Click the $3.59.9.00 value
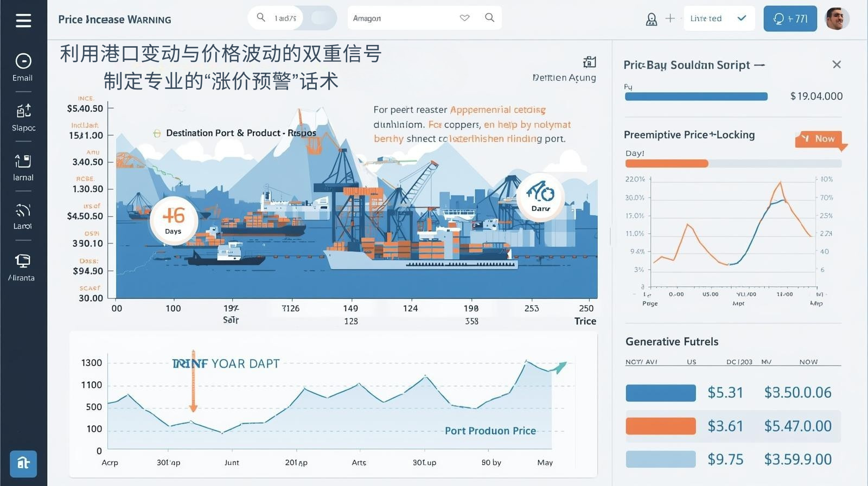This screenshot has width=868, height=486. pyautogui.click(x=797, y=459)
